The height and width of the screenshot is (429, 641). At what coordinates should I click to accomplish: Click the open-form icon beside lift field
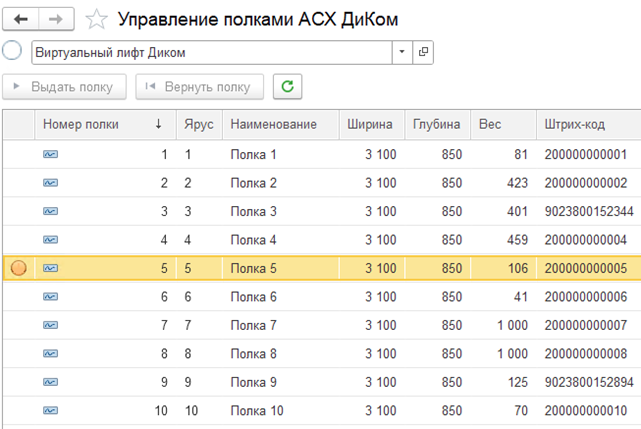tap(423, 52)
